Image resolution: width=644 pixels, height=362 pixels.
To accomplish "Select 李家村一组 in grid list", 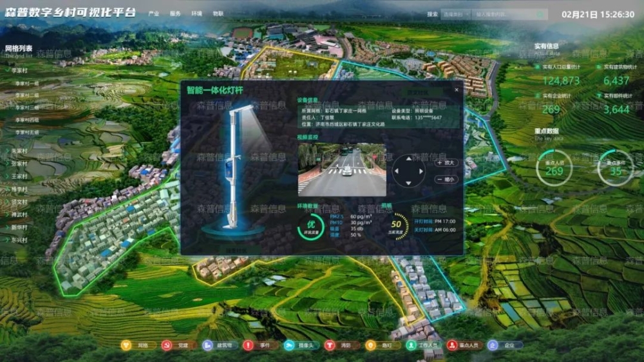I will click(x=27, y=83).
